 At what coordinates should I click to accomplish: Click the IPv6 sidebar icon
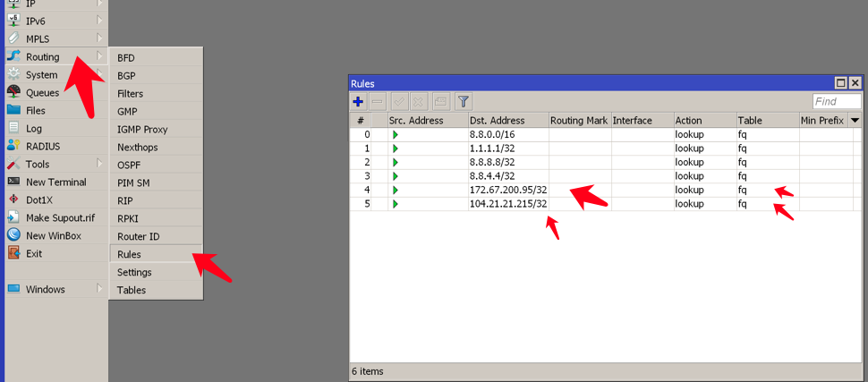click(x=14, y=21)
